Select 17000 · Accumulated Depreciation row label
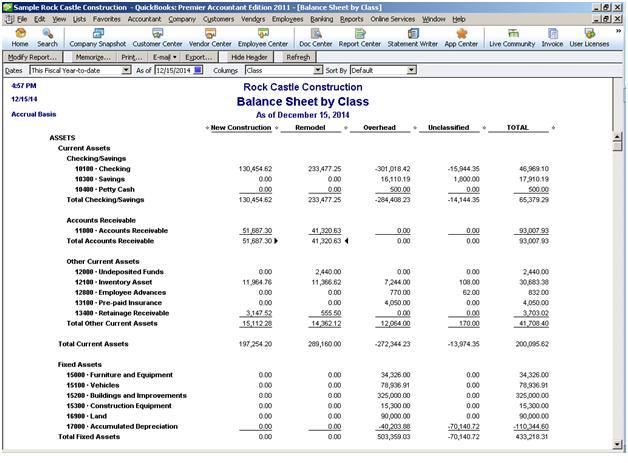The image size is (628, 463). click(122, 426)
